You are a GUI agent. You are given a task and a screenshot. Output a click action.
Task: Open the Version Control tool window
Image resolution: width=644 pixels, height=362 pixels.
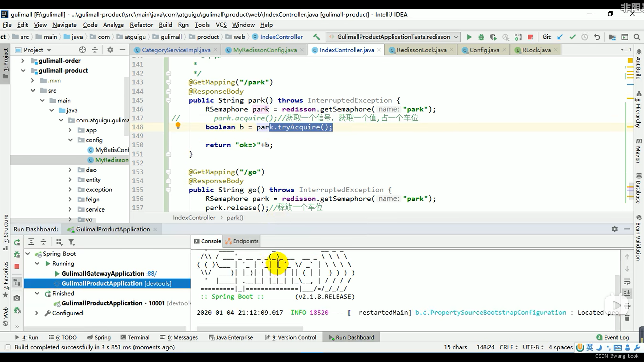pos(290,337)
